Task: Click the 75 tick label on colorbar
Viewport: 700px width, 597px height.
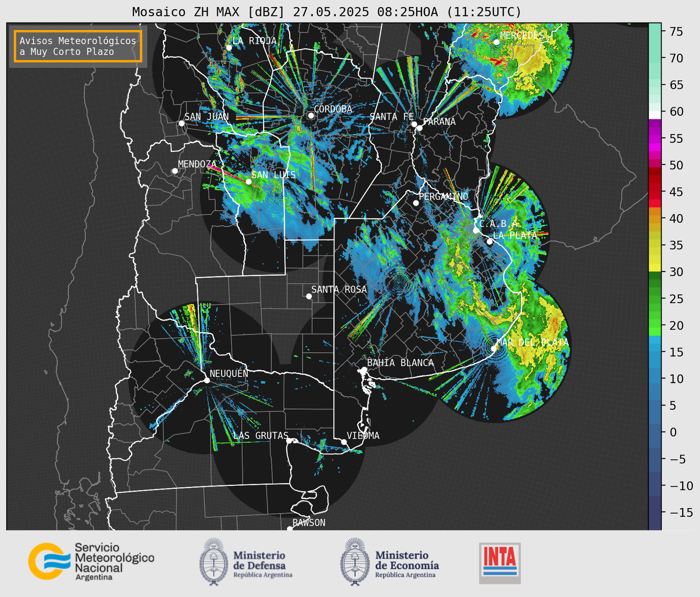Action: pos(676,32)
